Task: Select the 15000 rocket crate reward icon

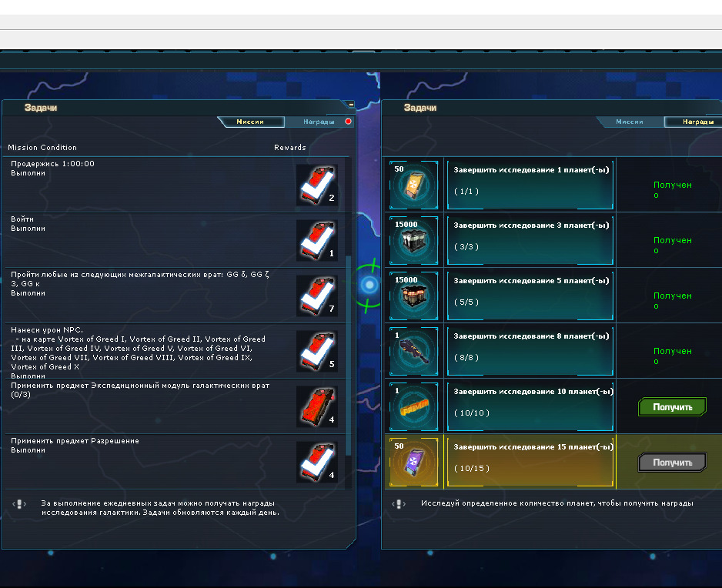Action: pyautogui.click(x=413, y=296)
